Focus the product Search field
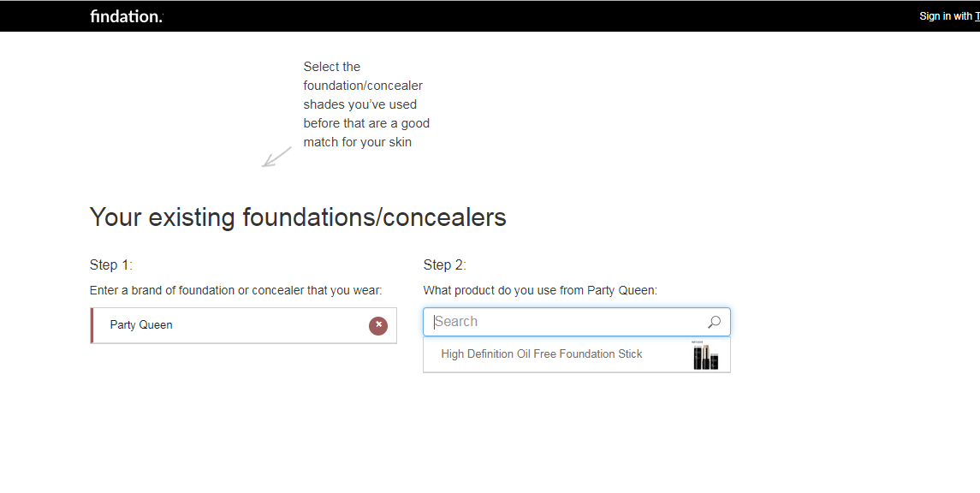Image resolution: width=980 pixels, height=493 pixels. coord(576,322)
